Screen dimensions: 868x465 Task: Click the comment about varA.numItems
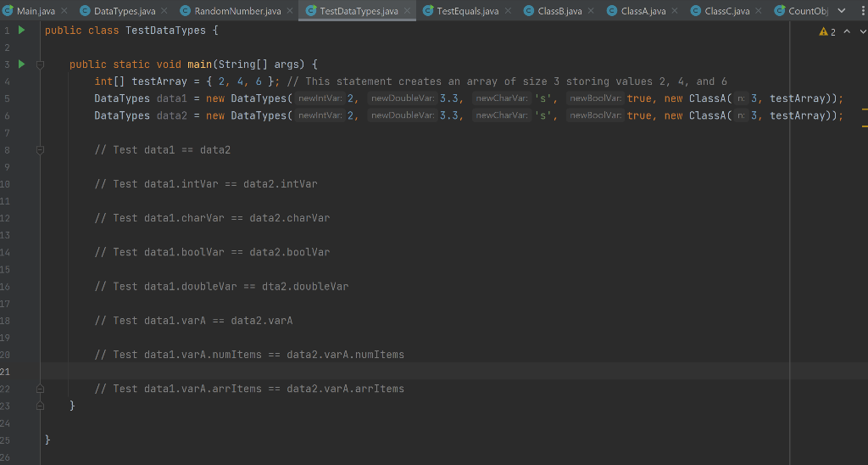pyautogui.click(x=249, y=355)
